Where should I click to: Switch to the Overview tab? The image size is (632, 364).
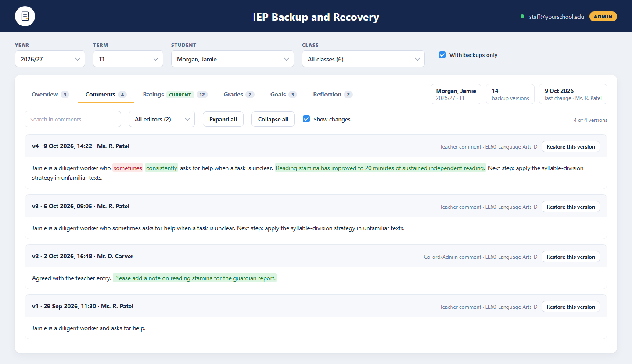50,94
